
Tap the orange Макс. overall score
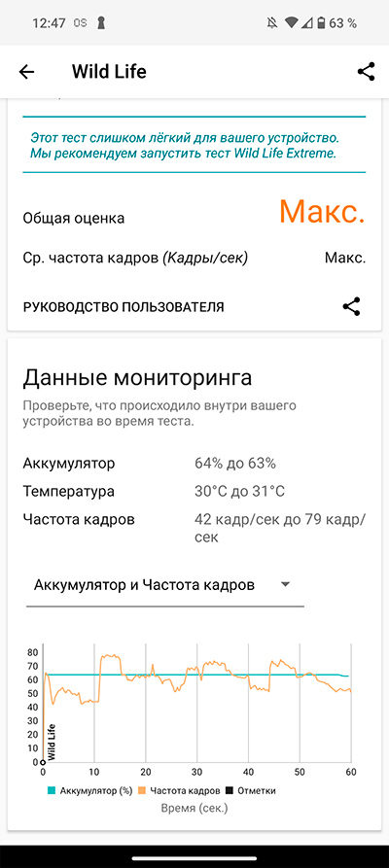(x=322, y=211)
